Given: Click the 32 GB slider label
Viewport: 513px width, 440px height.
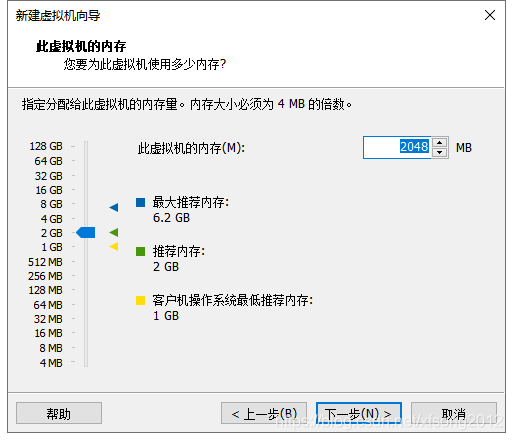Looking at the screenshot, I should tap(49, 176).
